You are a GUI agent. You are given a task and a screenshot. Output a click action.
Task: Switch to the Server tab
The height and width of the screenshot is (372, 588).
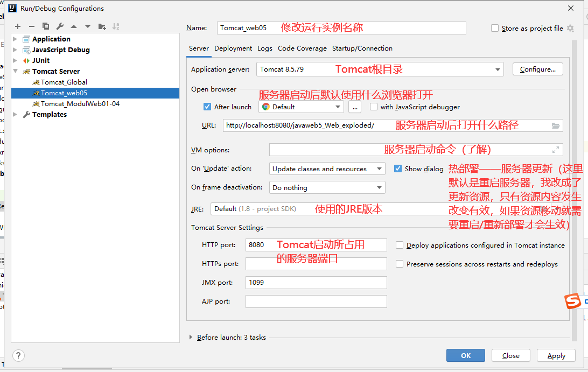[199, 48]
